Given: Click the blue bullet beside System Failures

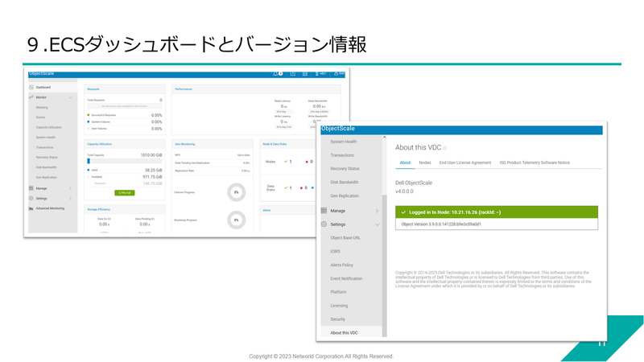Looking at the screenshot, I should coord(89,122).
